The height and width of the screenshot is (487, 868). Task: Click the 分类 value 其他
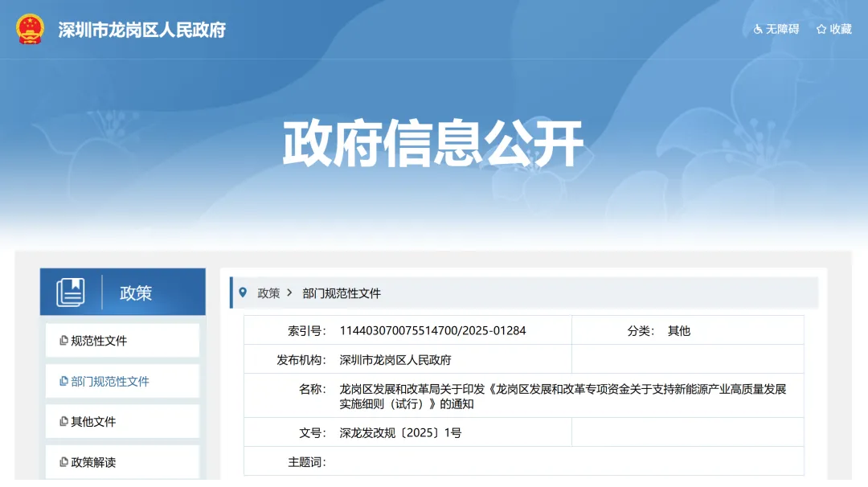click(679, 330)
